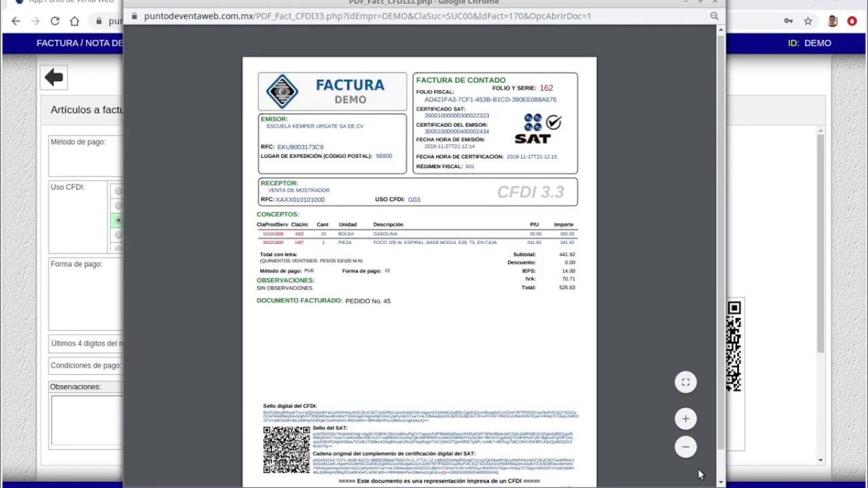Click the Total amount 526.63

pyautogui.click(x=567, y=287)
